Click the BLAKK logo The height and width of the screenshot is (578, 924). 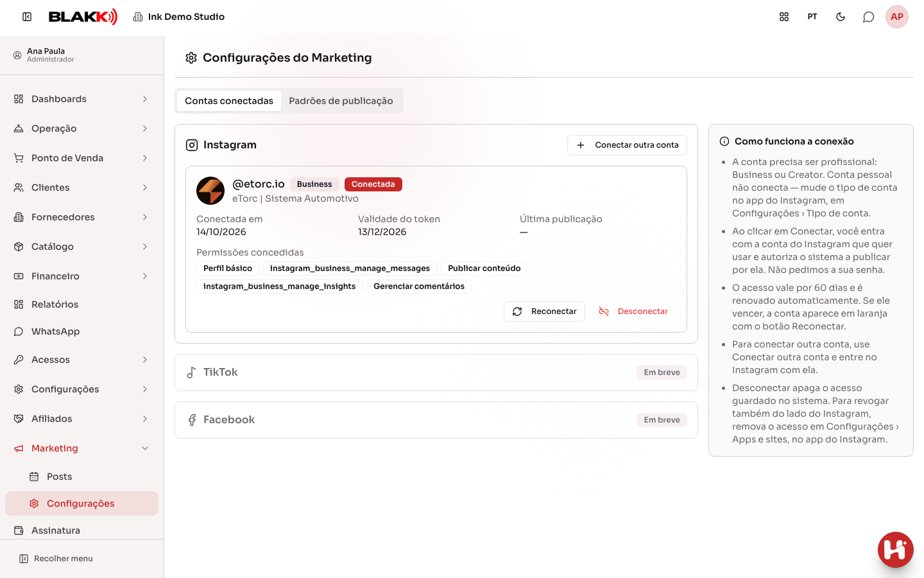[83, 17]
